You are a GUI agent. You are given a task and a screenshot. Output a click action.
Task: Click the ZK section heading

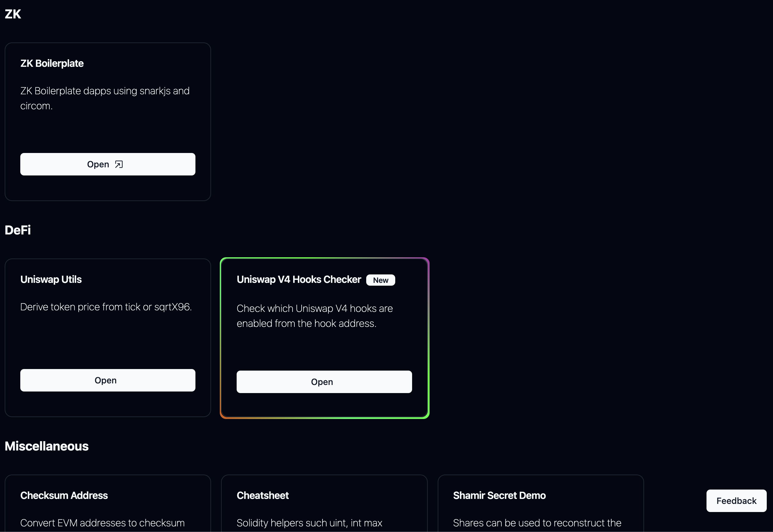pyautogui.click(x=13, y=14)
